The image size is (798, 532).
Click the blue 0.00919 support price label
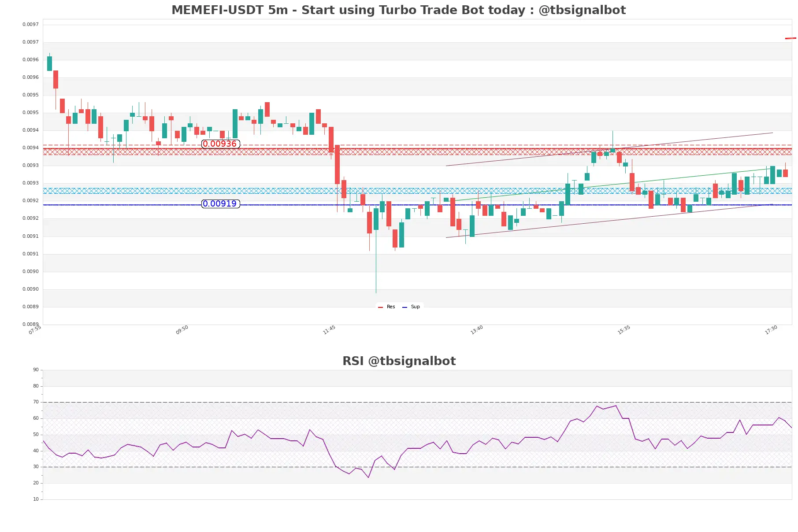click(x=220, y=204)
